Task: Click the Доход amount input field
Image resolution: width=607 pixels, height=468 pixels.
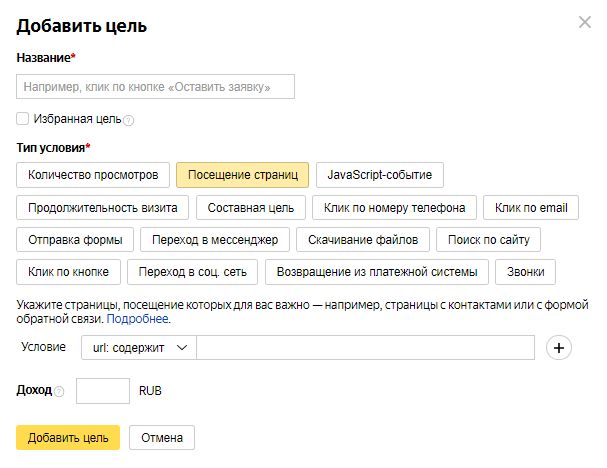Action: (x=103, y=391)
